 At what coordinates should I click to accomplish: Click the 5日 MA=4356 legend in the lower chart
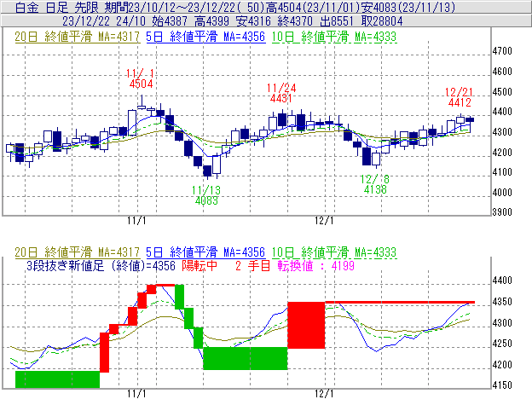[x=205, y=252]
